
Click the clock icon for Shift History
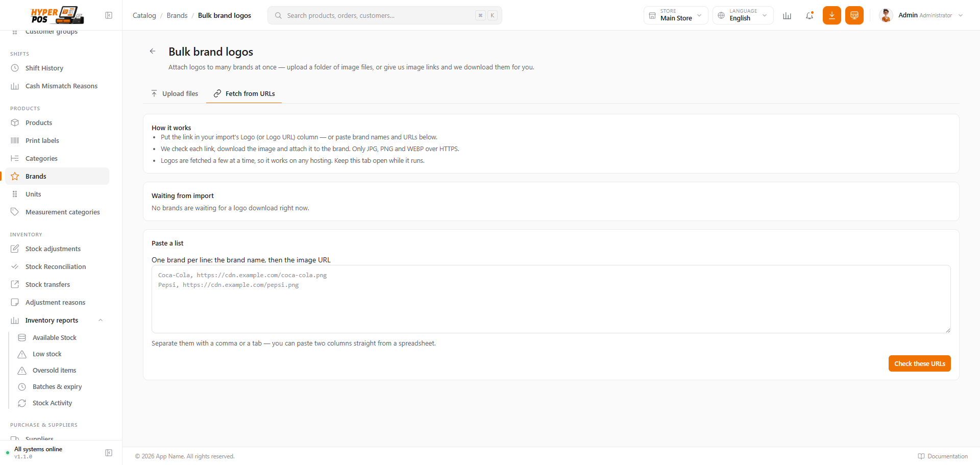15,68
